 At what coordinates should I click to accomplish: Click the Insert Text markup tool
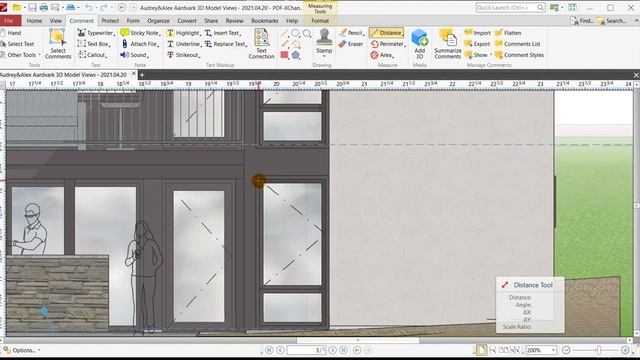[x=223, y=33]
